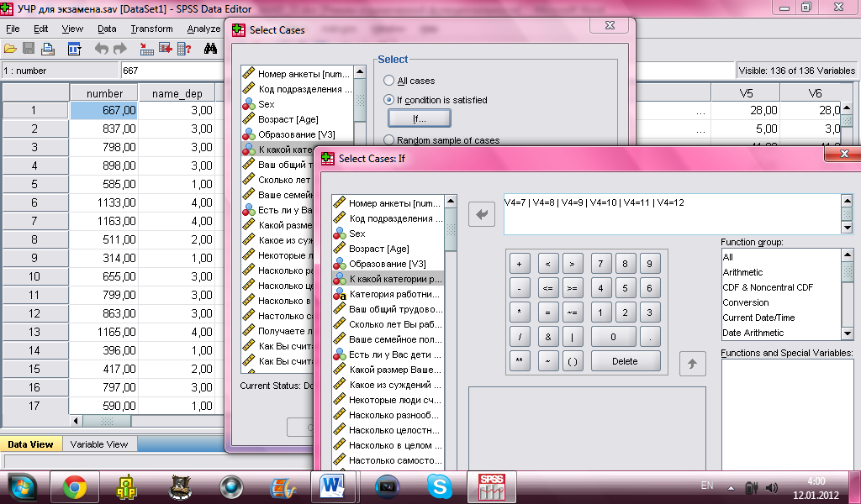Select Date Arithmetic function group
This screenshot has width=861, height=504.
(753, 333)
